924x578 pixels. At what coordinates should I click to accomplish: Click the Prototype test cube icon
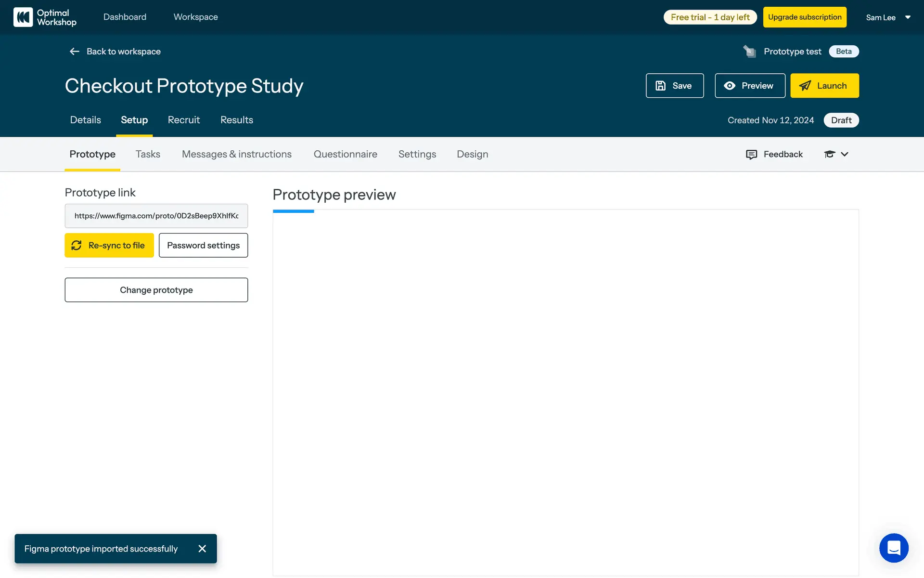pos(749,52)
